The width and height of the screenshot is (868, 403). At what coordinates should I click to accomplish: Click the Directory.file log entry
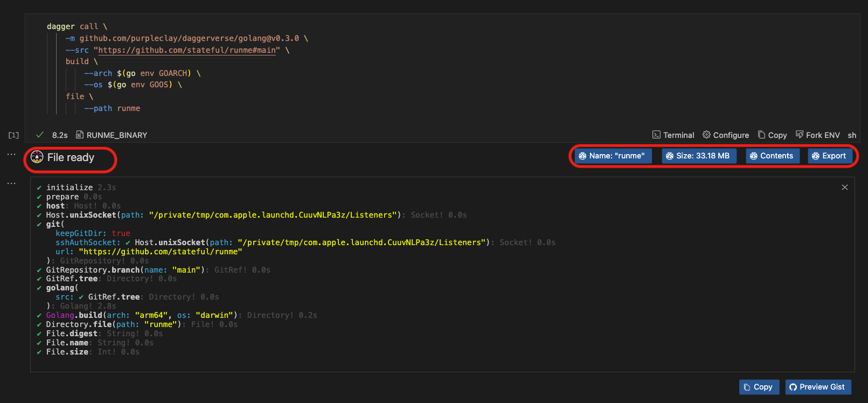click(x=137, y=324)
